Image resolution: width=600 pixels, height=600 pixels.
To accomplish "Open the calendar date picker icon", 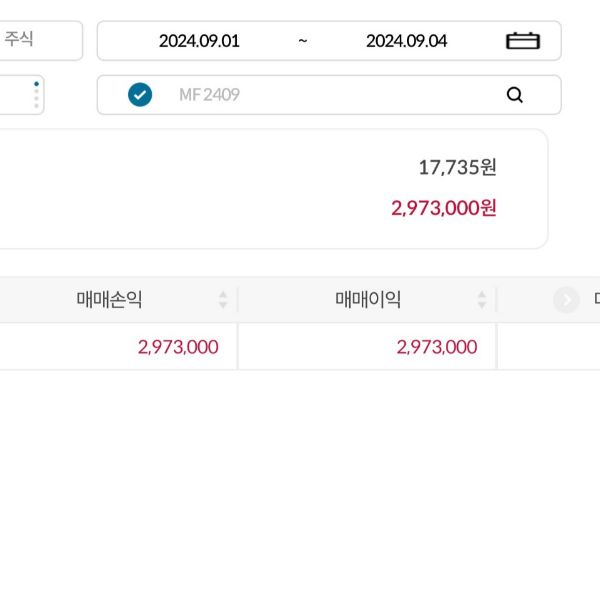I will tap(522, 41).
